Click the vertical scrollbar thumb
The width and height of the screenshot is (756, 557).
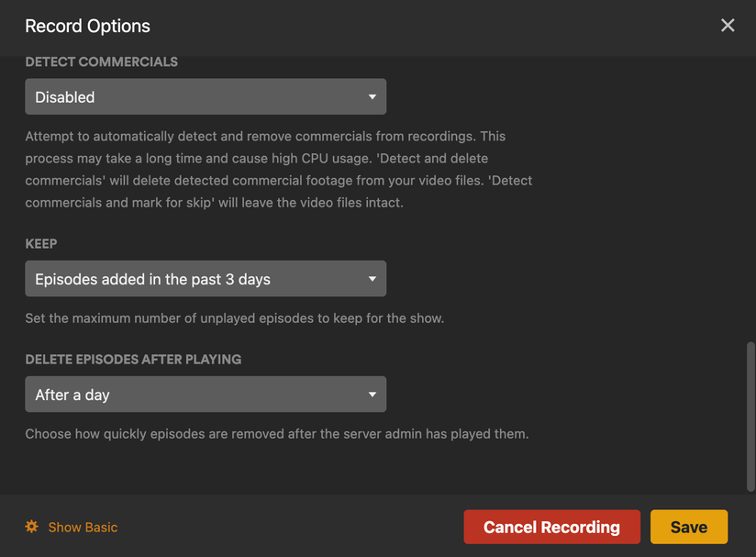pos(750,416)
